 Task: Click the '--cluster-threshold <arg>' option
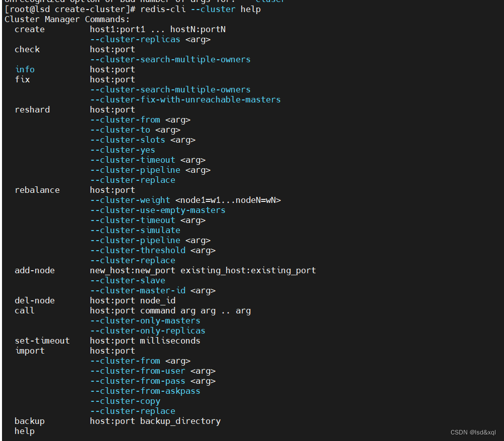[153, 250]
